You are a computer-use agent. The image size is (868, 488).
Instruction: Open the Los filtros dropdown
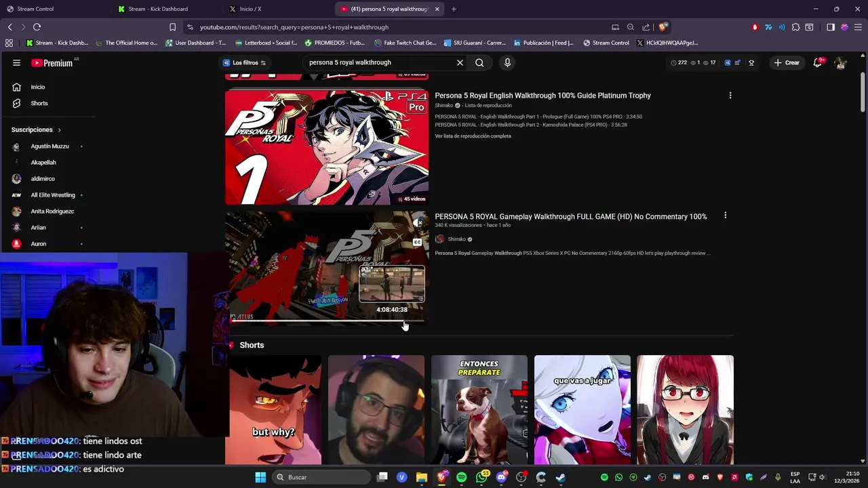coord(245,62)
